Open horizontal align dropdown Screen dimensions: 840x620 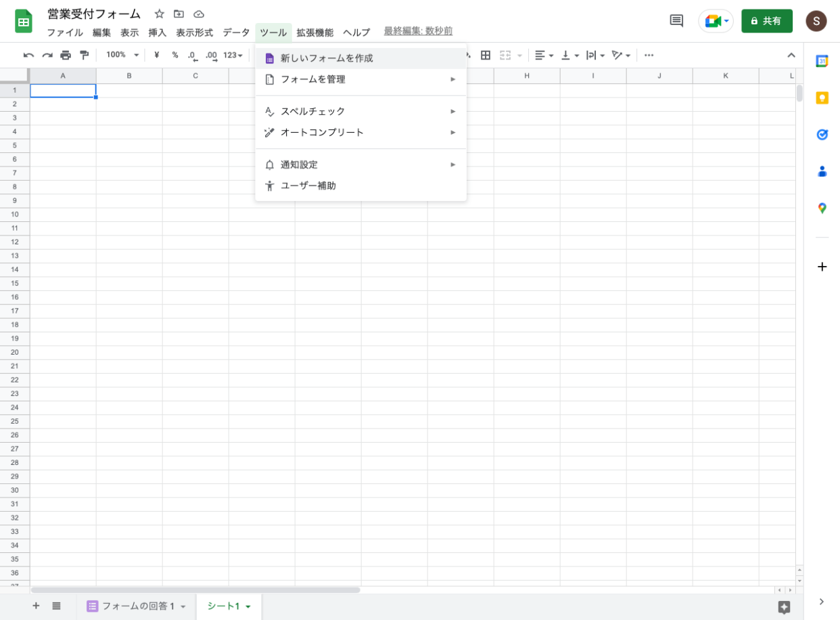544,55
